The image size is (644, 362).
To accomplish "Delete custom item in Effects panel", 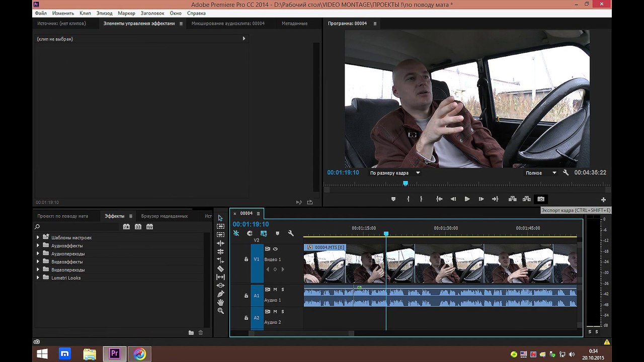I will click(x=201, y=332).
